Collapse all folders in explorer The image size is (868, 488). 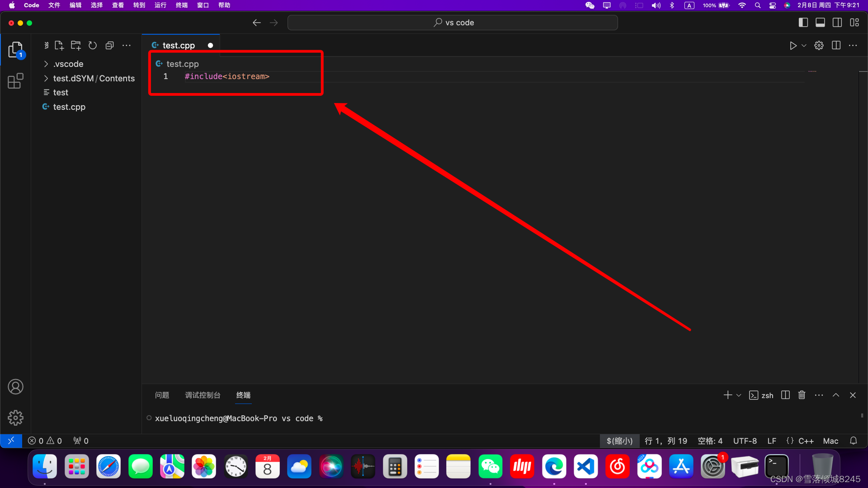[109, 46]
